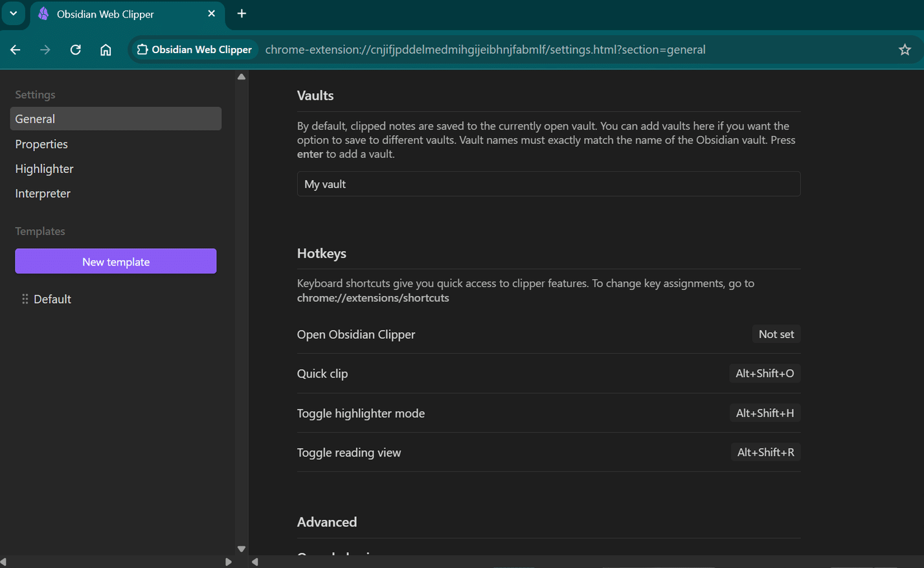This screenshot has width=924, height=568.
Task: Click the Toggle reading view label
Action: coord(349,453)
